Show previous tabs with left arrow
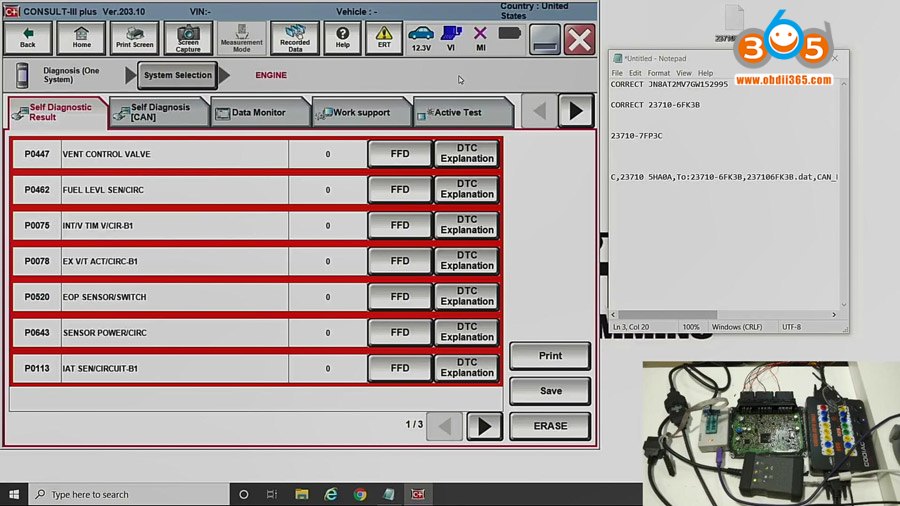Viewport: 900px width, 506px height. [x=539, y=111]
